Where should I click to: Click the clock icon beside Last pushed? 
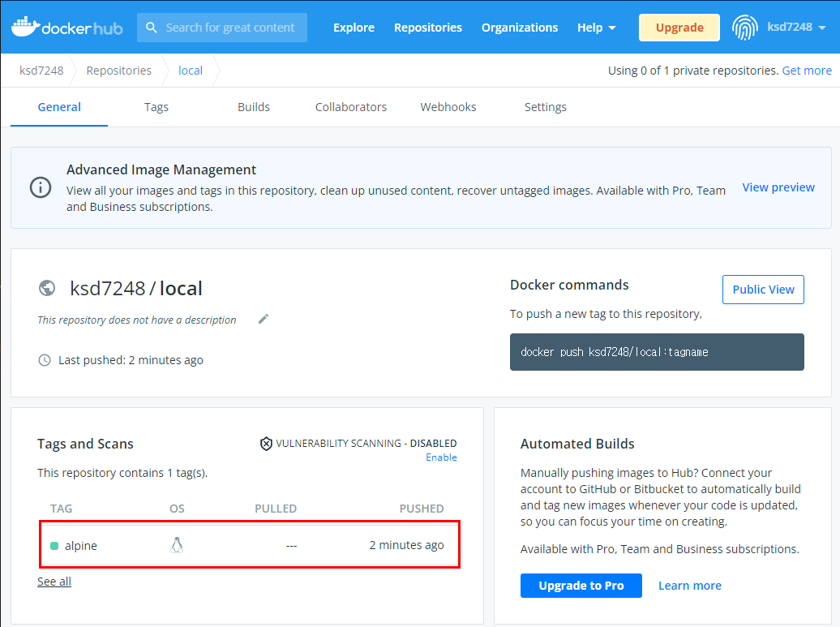(x=45, y=360)
